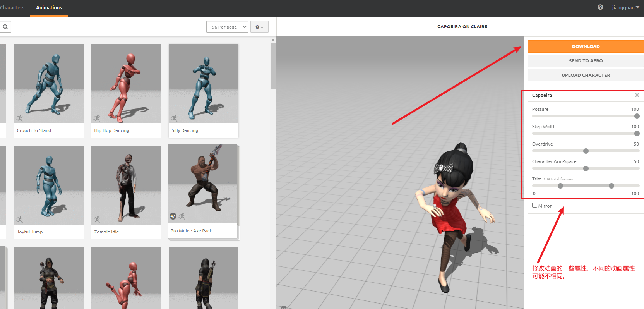The width and height of the screenshot is (644, 309).
Task: Select the Animations tab
Action: coord(49,7)
